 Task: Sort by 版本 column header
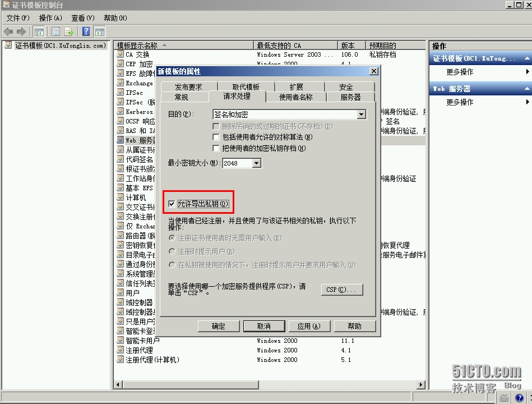[352, 45]
